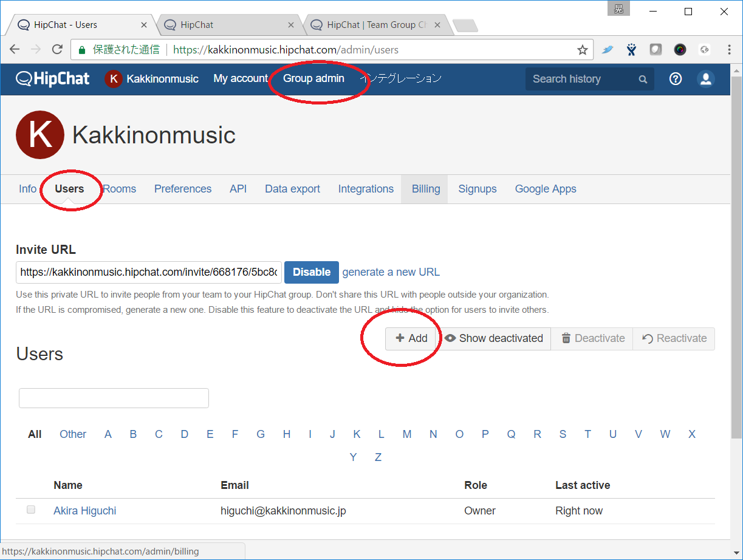Viewport: 743px width, 560px height.
Task: Click the Kakkinonmusic name in header
Action: [162, 79]
